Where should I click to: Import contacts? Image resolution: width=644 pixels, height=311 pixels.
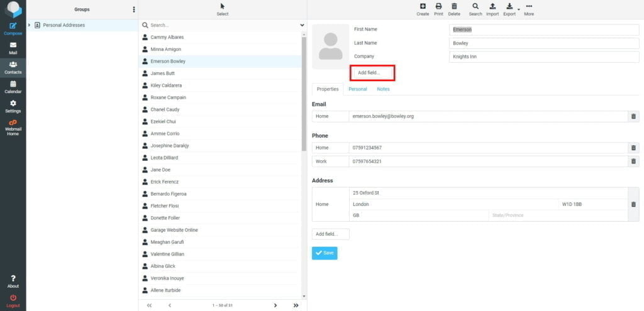pos(492,9)
